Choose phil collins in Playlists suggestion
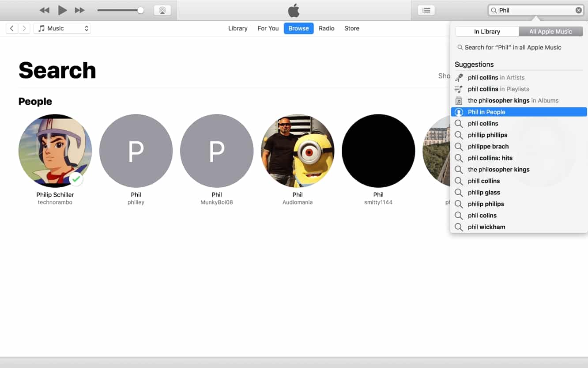 point(519,89)
